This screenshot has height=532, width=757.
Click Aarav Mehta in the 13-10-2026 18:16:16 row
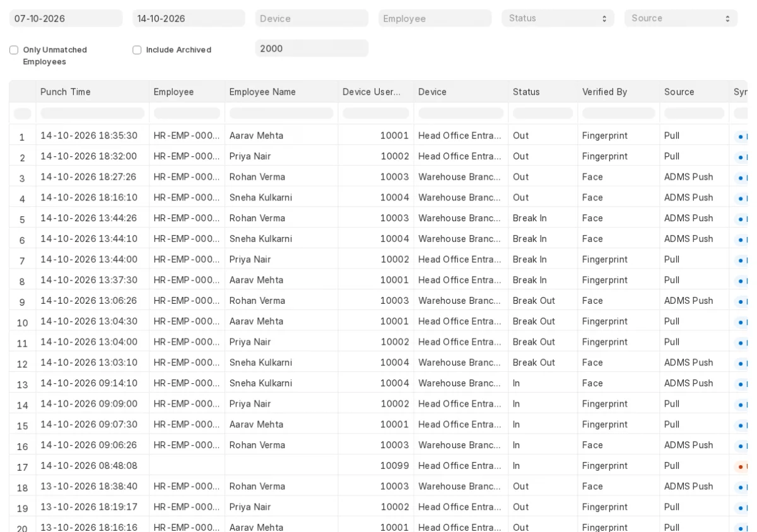coord(256,528)
